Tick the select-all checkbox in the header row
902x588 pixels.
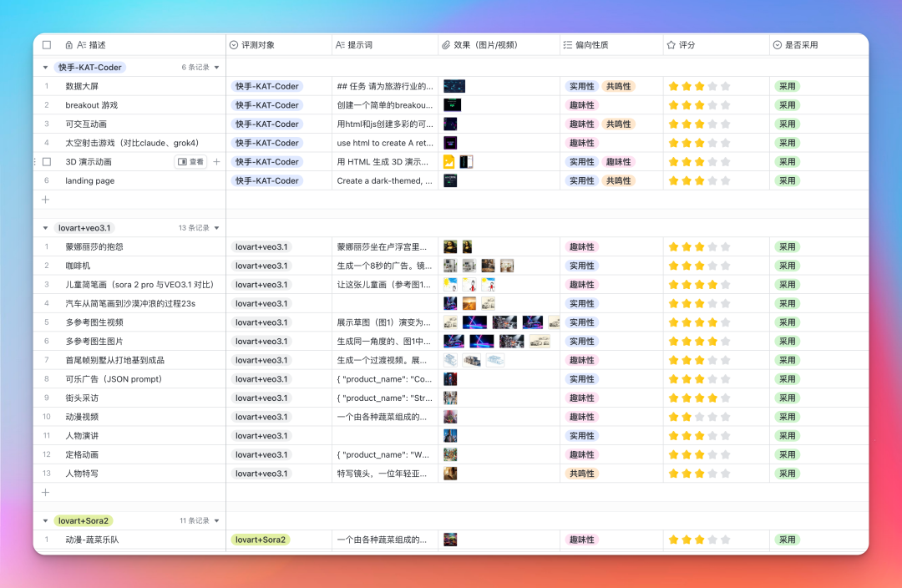coord(47,45)
